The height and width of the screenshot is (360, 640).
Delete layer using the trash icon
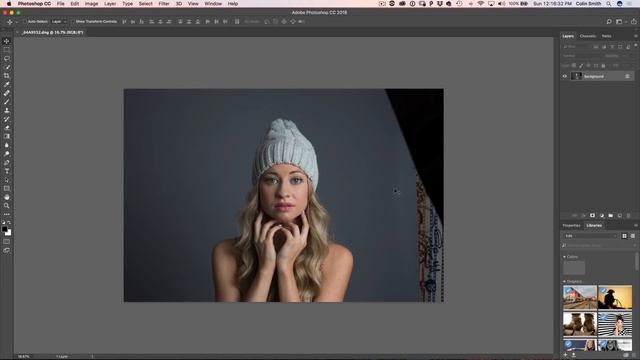629,216
